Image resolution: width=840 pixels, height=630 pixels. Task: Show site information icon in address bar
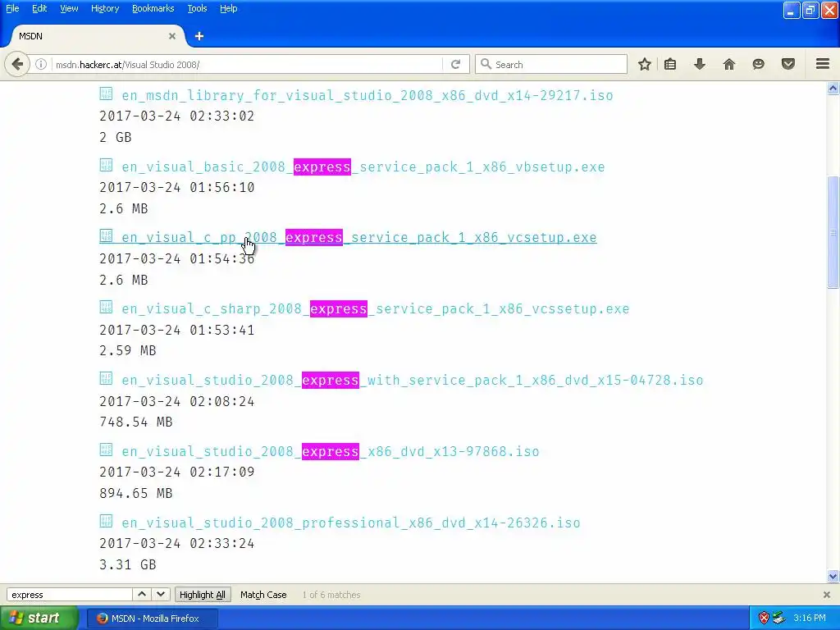click(x=41, y=64)
